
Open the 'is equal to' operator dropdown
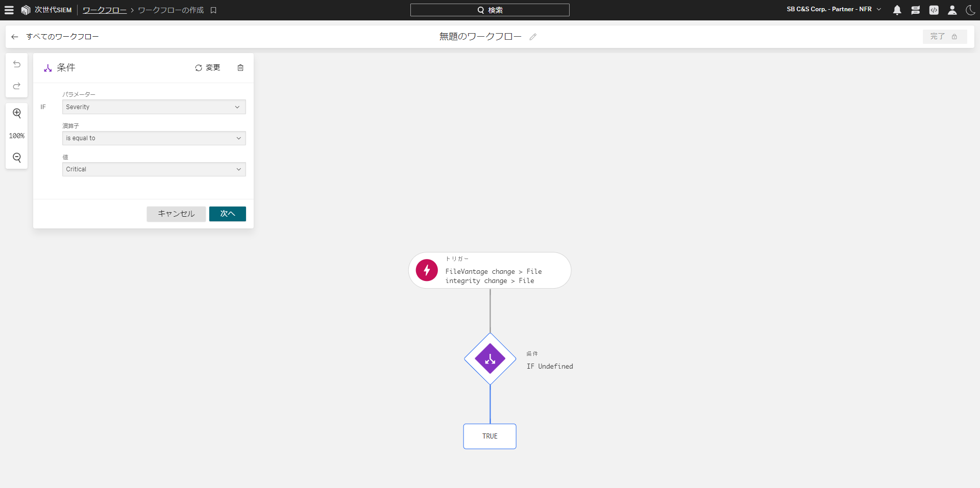tap(154, 138)
